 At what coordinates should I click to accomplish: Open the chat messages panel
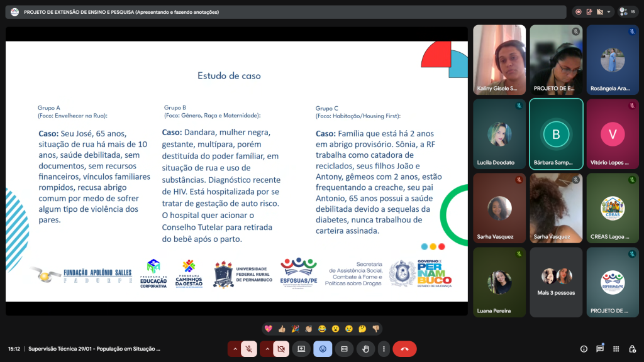click(x=600, y=349)
